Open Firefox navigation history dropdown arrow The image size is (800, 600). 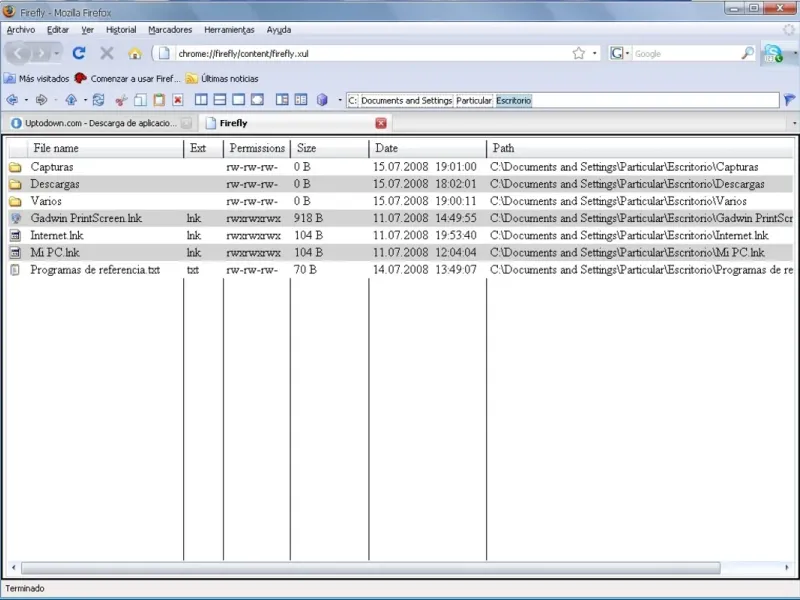[57, 53]
